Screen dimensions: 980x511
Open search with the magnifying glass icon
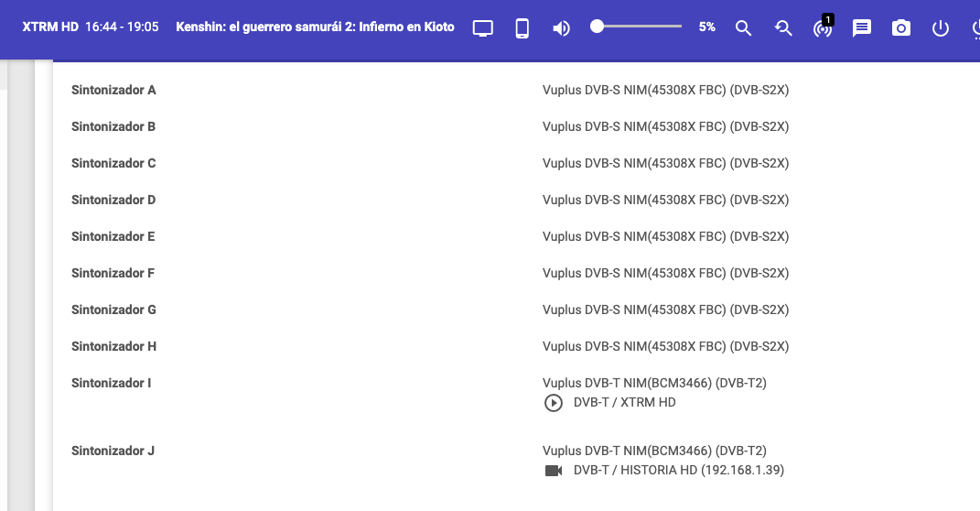pos(743,28)
